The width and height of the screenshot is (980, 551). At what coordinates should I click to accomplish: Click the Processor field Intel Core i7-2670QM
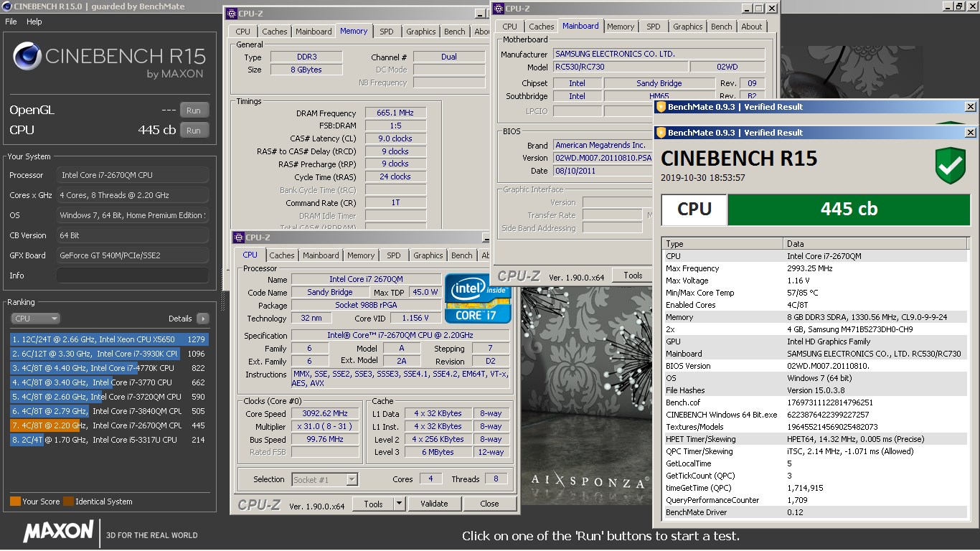(133, 175)
